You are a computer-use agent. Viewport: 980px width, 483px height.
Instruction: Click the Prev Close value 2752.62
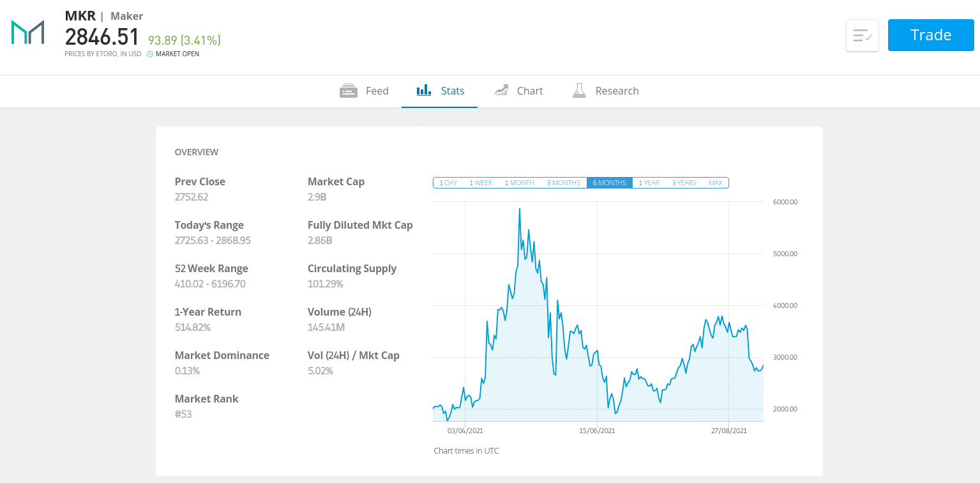(192, 197)
